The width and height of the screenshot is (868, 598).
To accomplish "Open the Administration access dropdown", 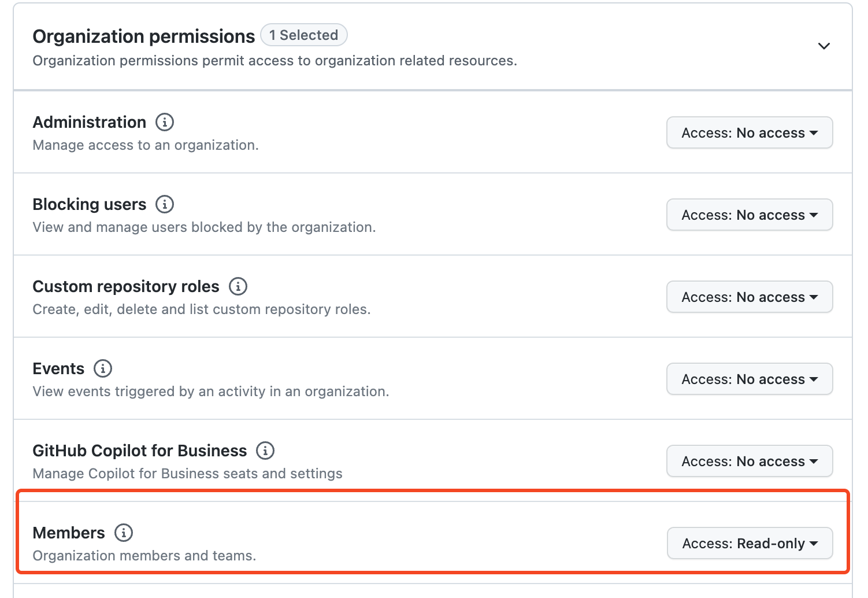I will point(750,133).
